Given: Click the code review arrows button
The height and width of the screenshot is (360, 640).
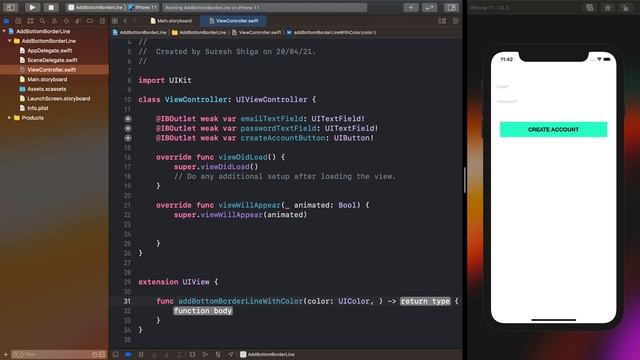Looking at the screenshot, I should [429, 7].
